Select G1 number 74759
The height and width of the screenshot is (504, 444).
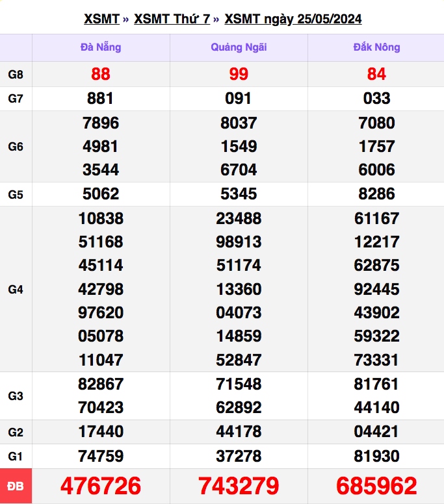click(x=101, y=457)
